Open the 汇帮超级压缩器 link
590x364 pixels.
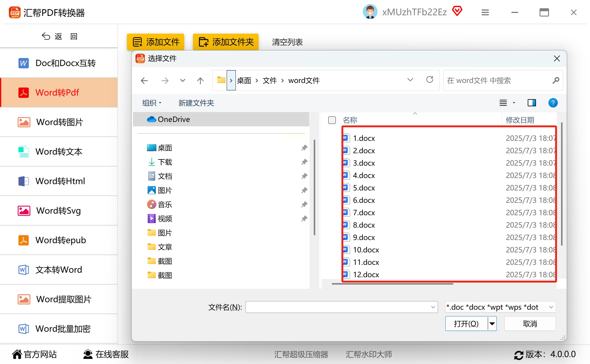point(301,354)
